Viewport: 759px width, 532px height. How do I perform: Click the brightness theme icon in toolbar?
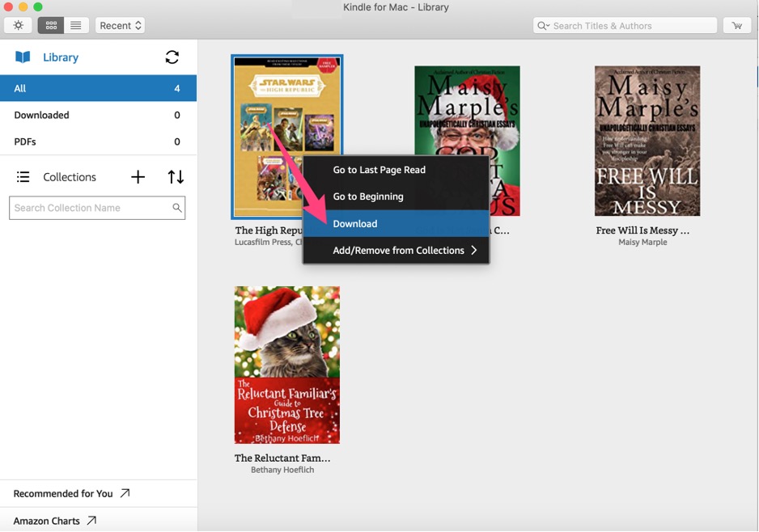coord(19,26)
